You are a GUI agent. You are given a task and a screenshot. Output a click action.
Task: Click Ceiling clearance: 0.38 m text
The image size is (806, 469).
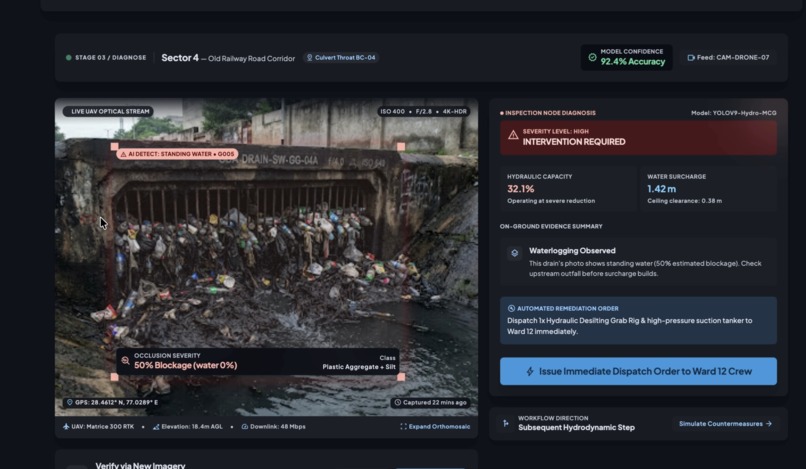point(684,201)
